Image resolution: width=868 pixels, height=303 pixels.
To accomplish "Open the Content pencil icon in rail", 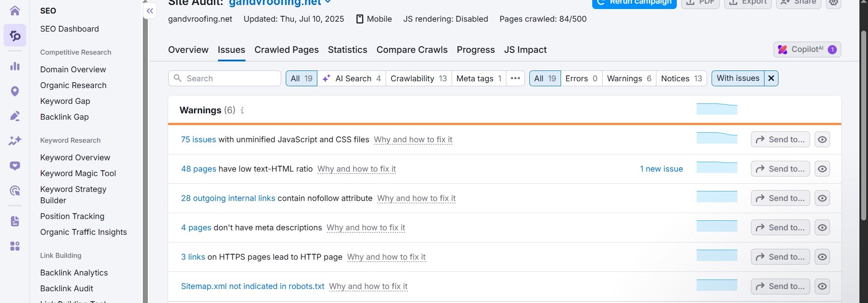I will (x=15, y=116).
